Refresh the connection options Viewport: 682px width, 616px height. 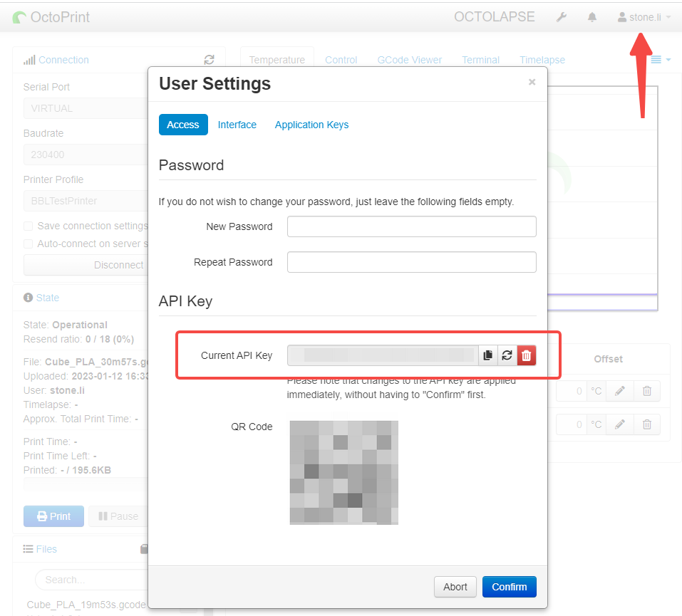coord(210,60)
